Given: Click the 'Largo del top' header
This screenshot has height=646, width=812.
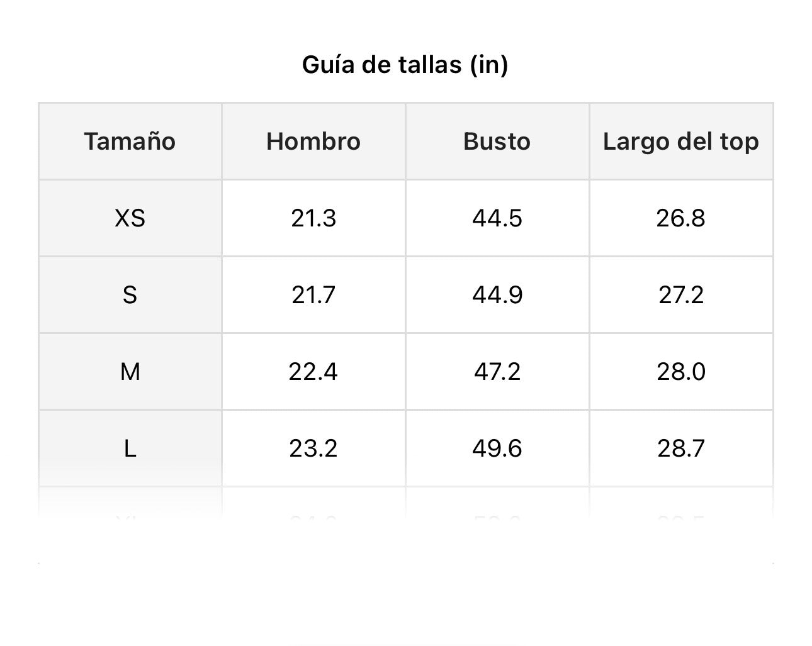Looking at the screenshot, I should tap(680, 142).
